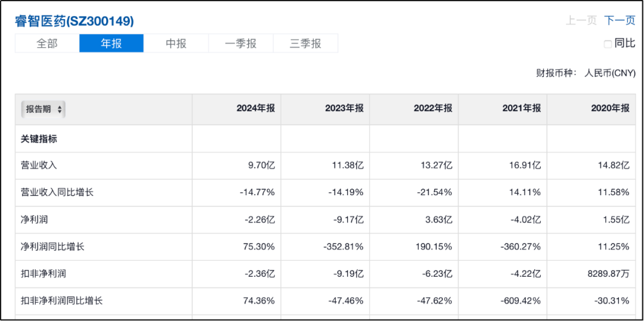Click the 关键指标 section heading
The height and width of the screenshot is (321, 644).
coord(39,139)
